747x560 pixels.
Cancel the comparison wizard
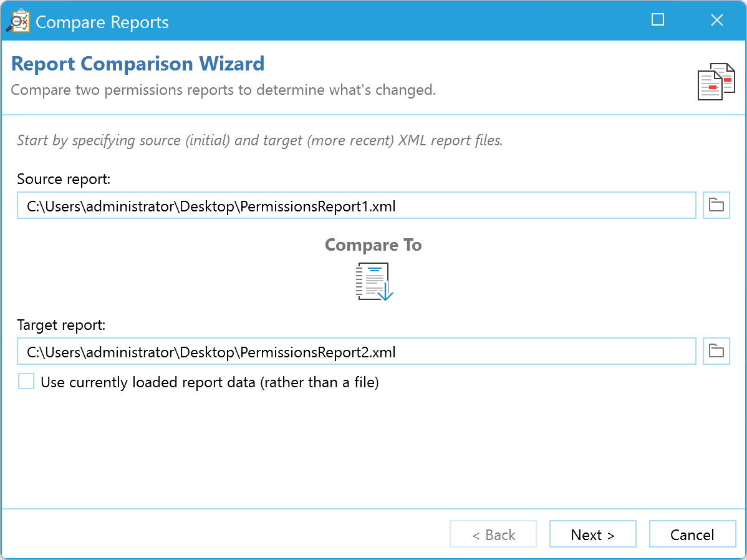[692, 534]
